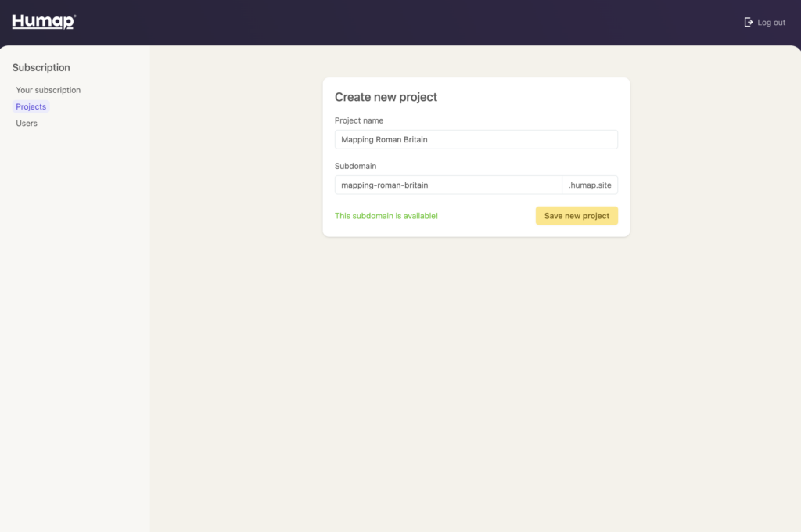Click the Humap logo in header
The height and width of the screenshot is (532, 801).
[x=44, y=22]
